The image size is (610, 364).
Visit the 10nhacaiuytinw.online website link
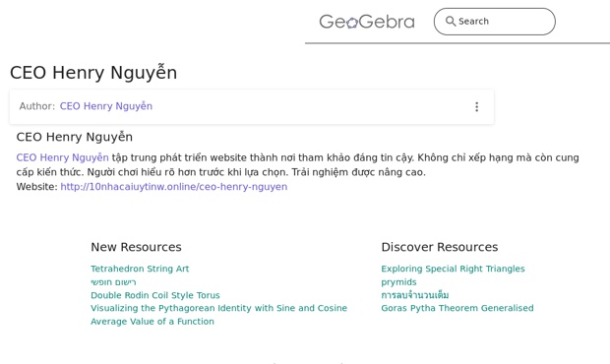click(174, 187)
